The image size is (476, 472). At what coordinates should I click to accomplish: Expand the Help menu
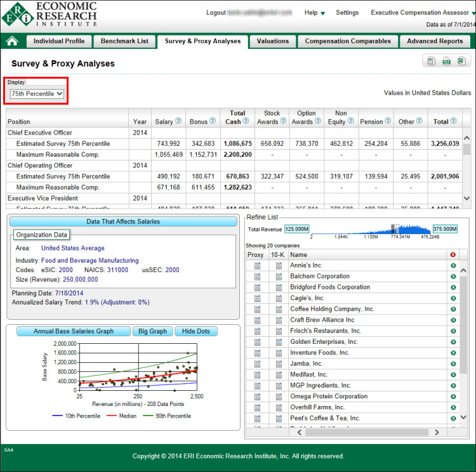tap(315, 13)
